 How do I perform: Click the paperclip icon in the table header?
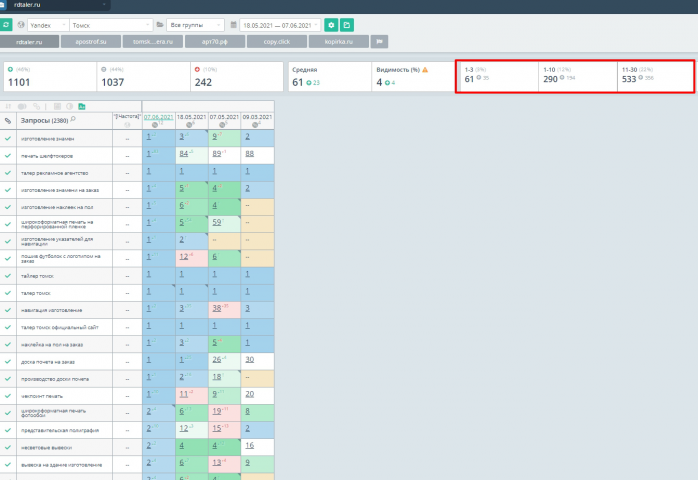tap(8, 121)
